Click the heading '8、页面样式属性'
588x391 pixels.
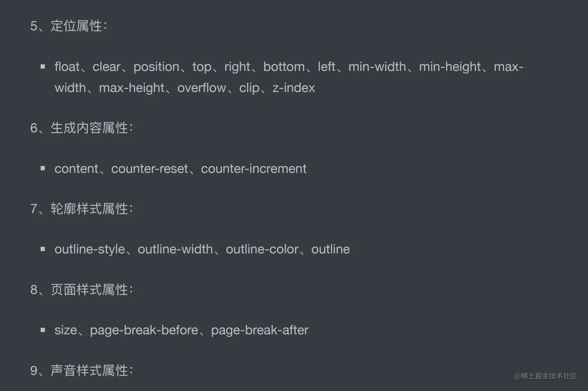[x=81, y=290]
